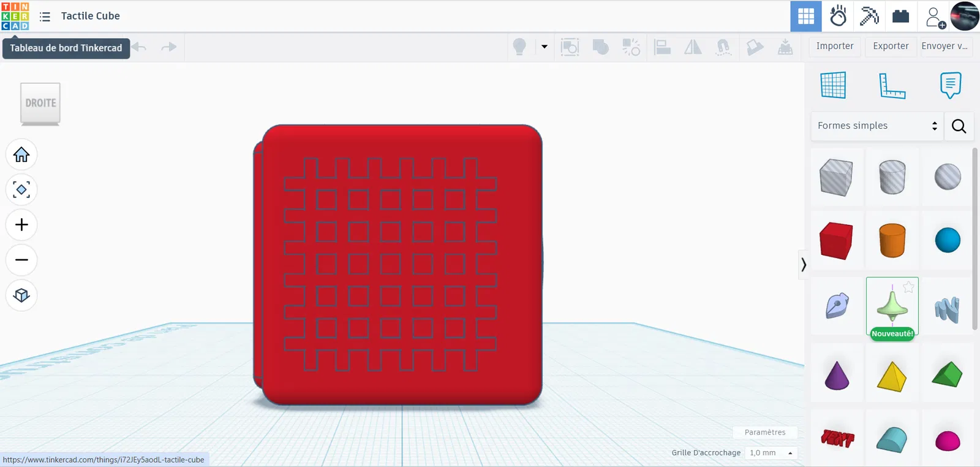The image size is (980, 467).
Task: Click the add collaborator icon
Action: (x=935, y=17)
